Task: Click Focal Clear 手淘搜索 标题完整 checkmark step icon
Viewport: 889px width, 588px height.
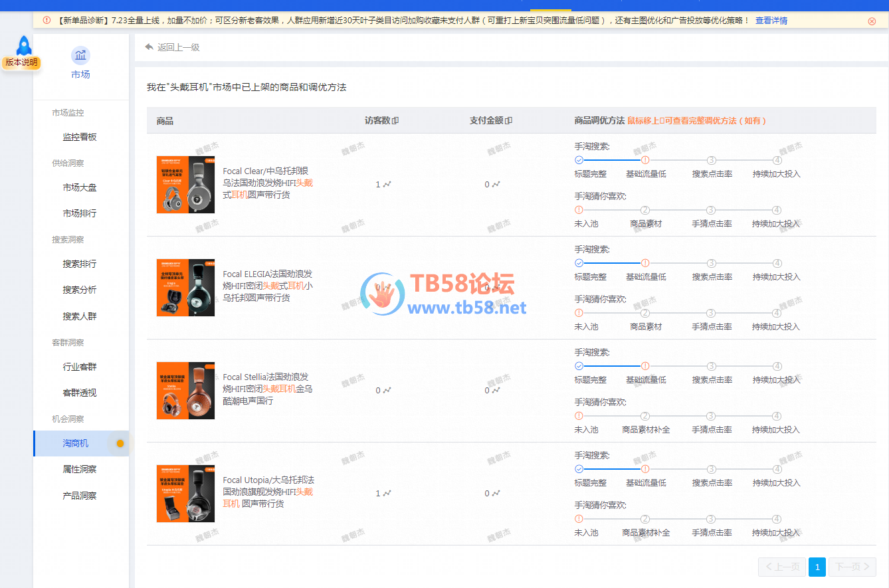Action: (x=579, y=160)
